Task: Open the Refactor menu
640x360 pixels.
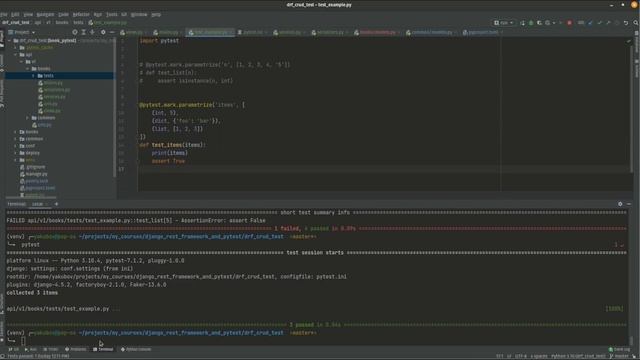Action: (x=81, y=14)
